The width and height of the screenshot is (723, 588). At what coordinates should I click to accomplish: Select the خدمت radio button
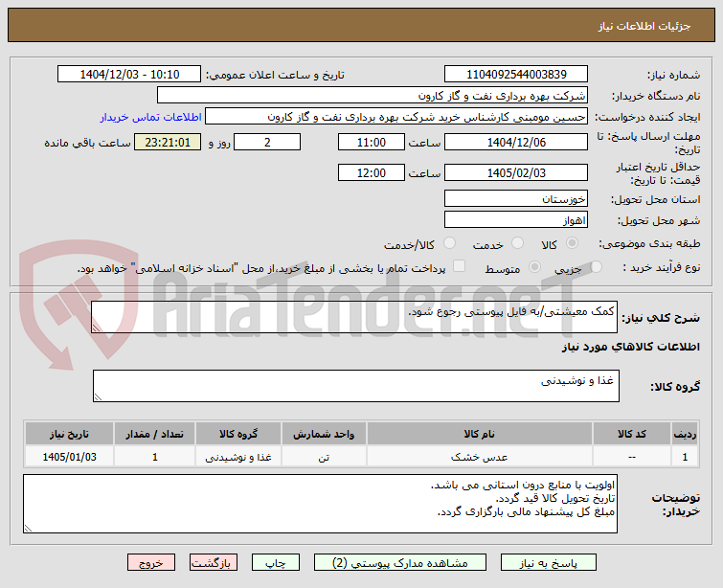pyautogui.click(x=517, y=243)
